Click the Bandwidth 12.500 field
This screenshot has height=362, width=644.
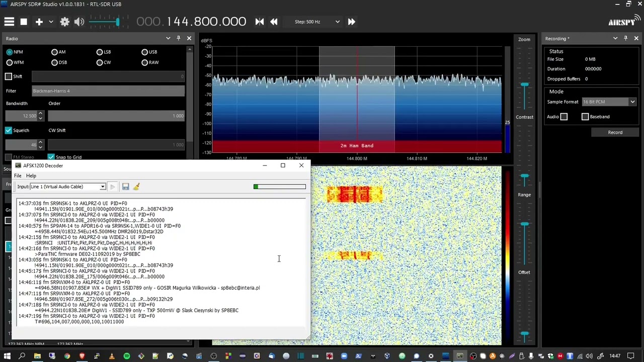click(x=22, y=116)
